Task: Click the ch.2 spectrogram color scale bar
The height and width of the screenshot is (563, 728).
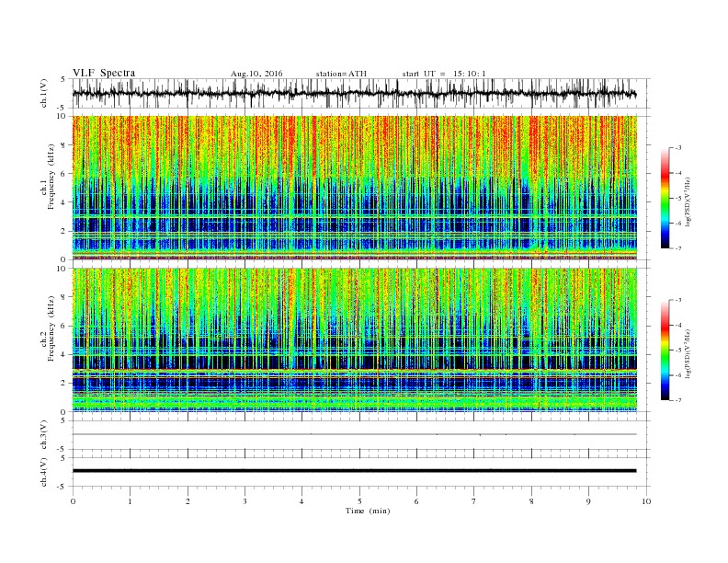Action: point(665,350)
